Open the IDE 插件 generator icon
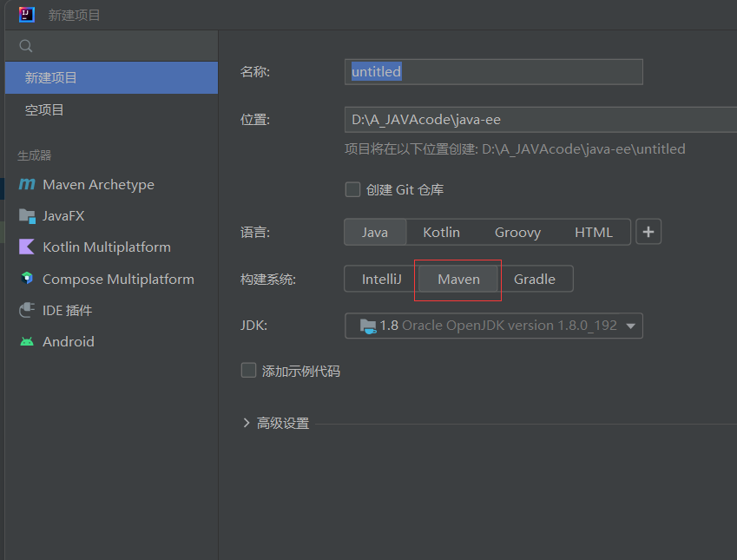 coord(27,310)
